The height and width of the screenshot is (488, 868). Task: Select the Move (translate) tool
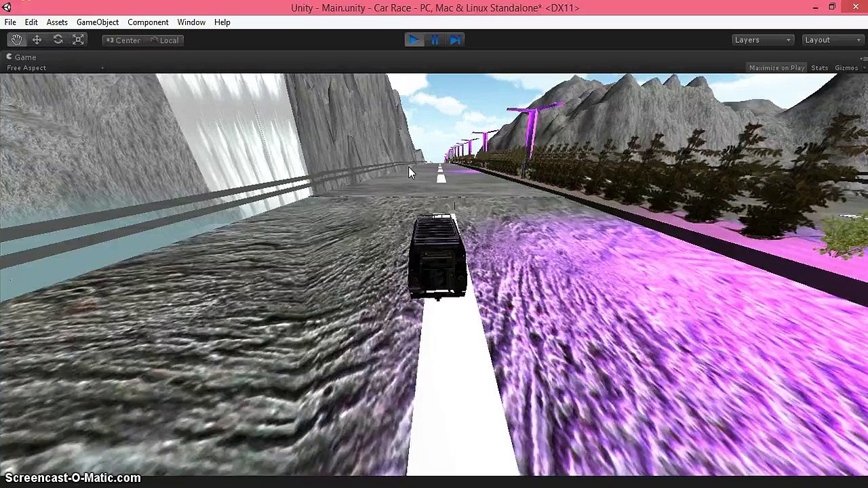37,40
